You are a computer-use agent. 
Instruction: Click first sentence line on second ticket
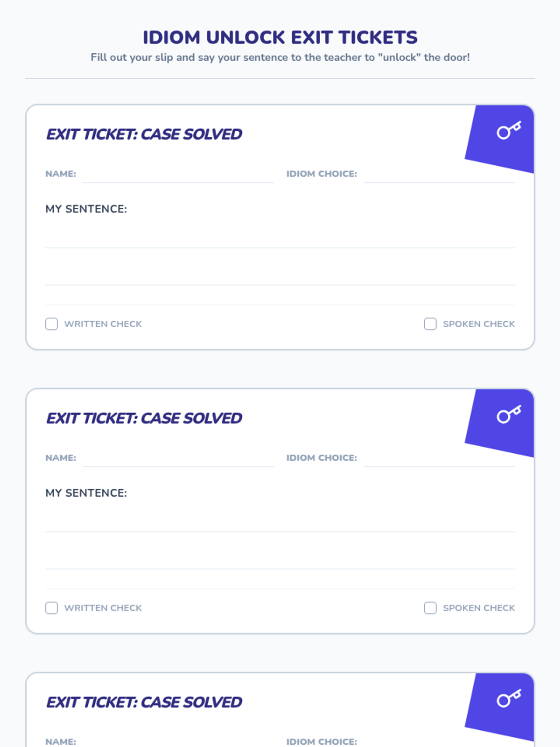[280, 523]
